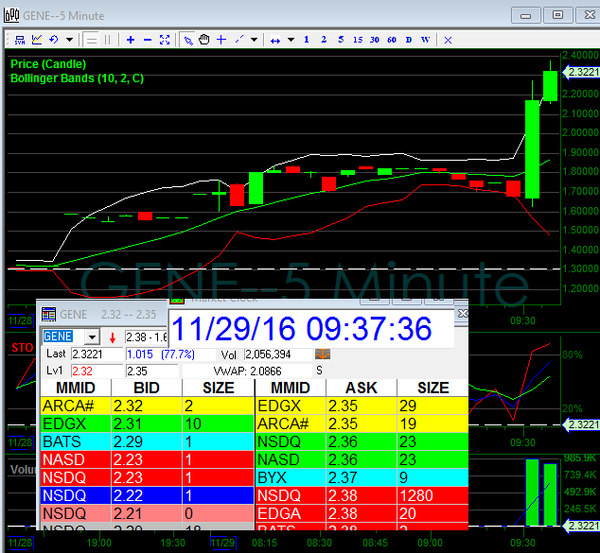600x553 pixels.
Task: Switch chart to 1 minute interval
Action: tap(306, 40)
